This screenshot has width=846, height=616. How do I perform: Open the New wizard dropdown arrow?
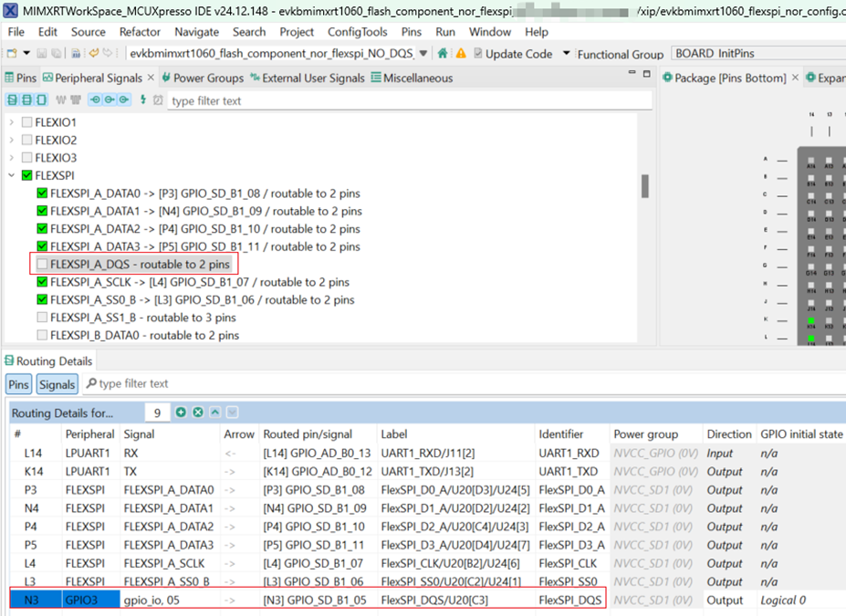tap(26, 54)
